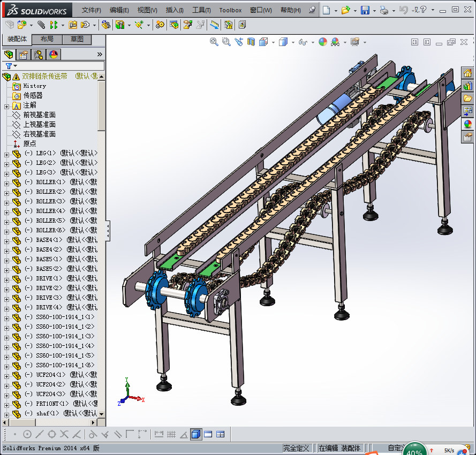Click the Design Library icon in task pane
Image resolution: width=476 pixels, height=455 pixels.
pos(467,86)
